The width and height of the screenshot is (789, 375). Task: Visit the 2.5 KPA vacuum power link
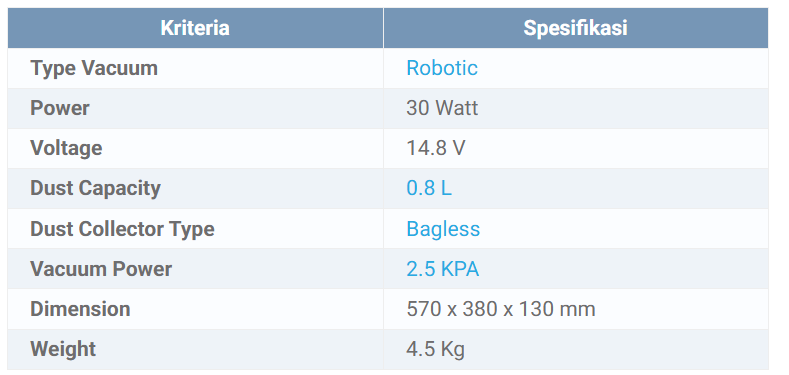(442, 269)
